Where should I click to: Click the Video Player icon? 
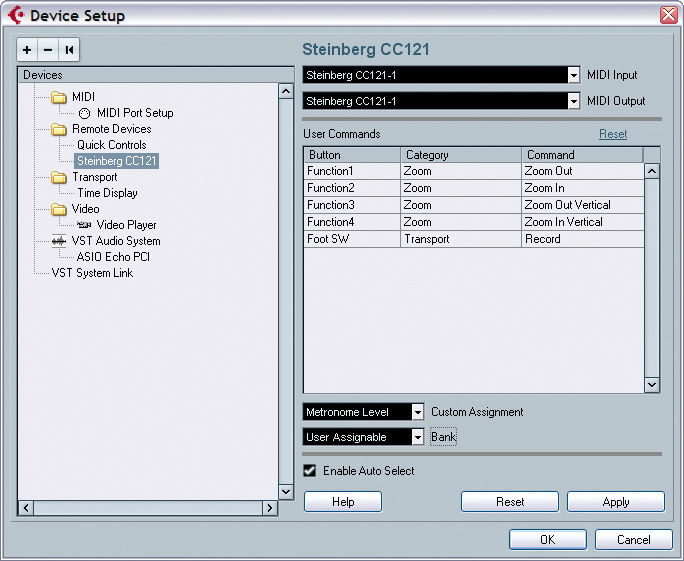(84, 225)
